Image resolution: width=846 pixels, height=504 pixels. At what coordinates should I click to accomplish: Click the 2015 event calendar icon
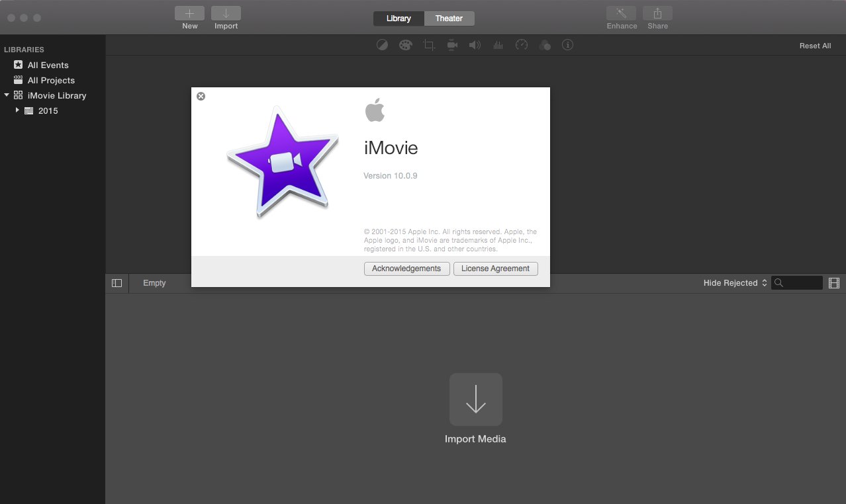[28, 110]
